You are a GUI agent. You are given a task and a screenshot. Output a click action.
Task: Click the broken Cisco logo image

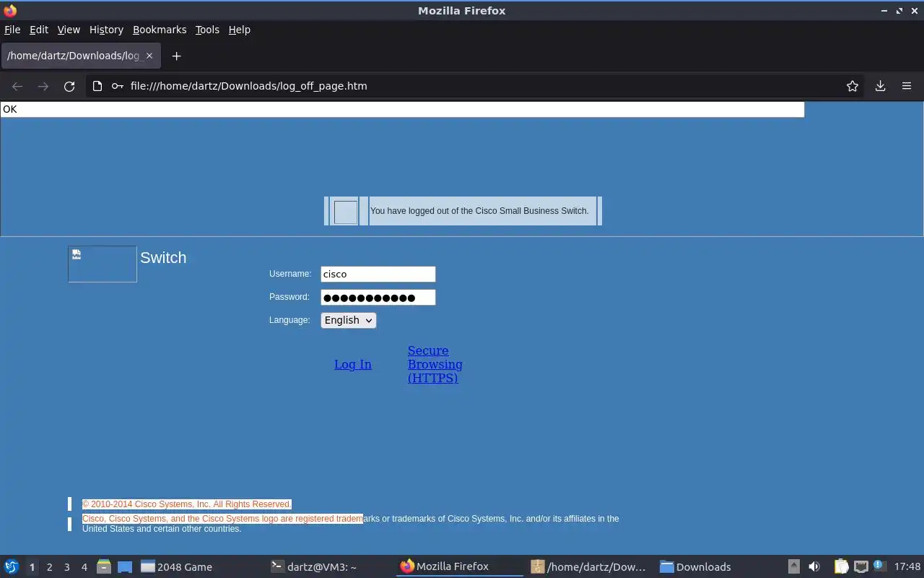pyautogui.click(x=103, y=264)
